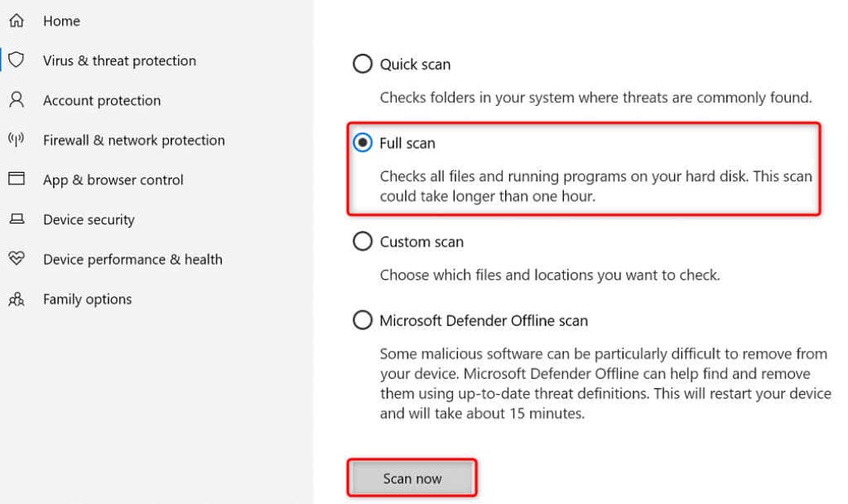This screenshot has width=848, height=504.
Task: Go to the App & browser control section
Action: coord(113,180)
